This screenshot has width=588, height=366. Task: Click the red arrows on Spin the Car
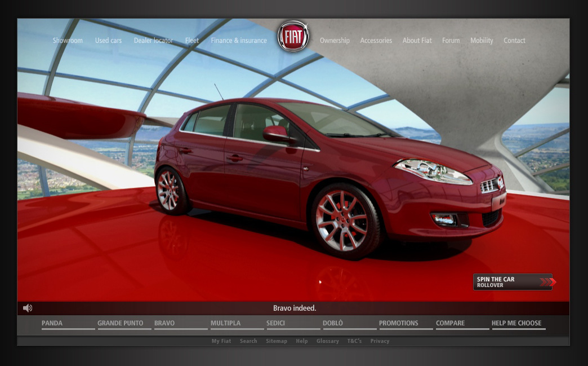(548, 282)
